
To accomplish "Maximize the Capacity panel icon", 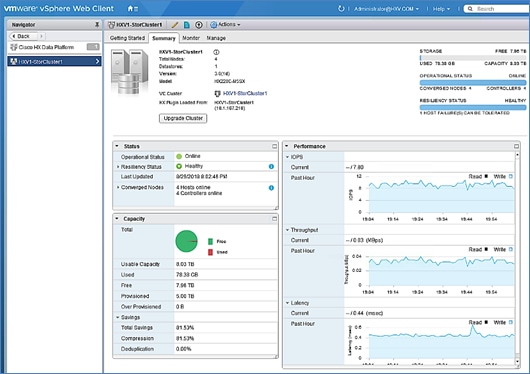I will (274, 219).
